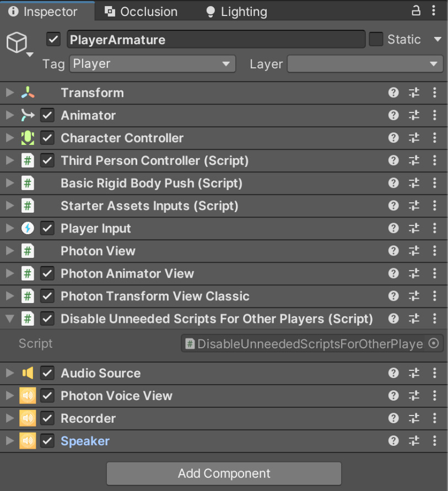Open presets for Disable Unneeded Scripts component

[x=414, y=319]
